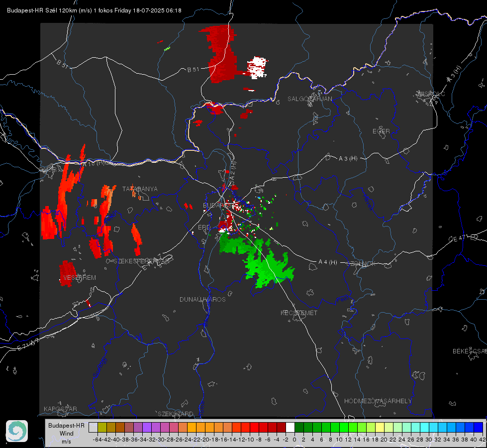The height and width of the screenshot is (448, 487).
Task: Click the ÉRD town label
Action: 204,227
